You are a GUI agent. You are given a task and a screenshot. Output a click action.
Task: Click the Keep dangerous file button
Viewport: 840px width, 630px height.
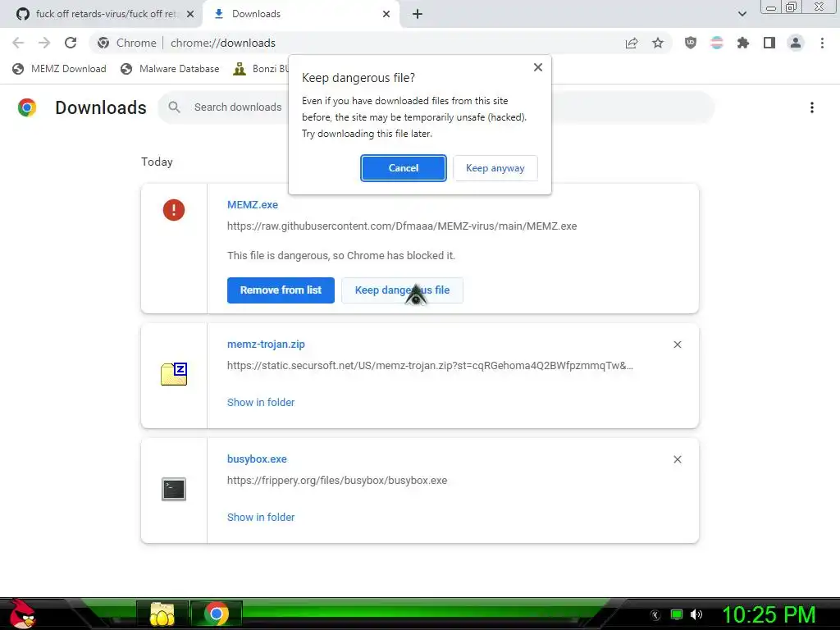pyautogui.click(x=402, y=290)
